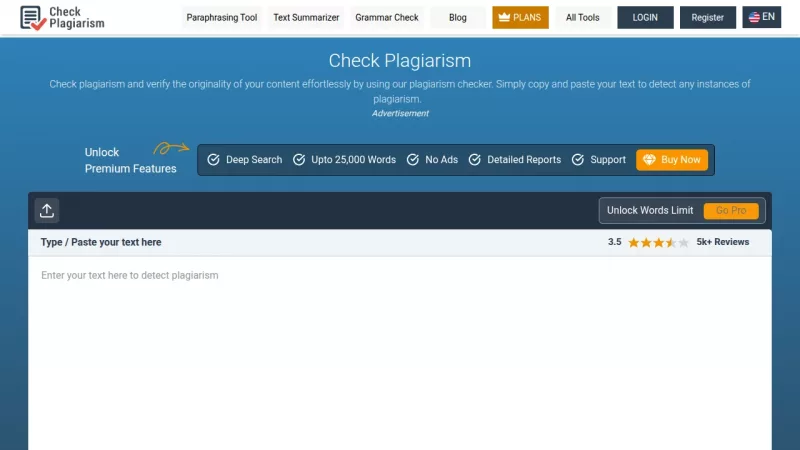
Task: View the PLANS page
Action: [x=520, y=17]
